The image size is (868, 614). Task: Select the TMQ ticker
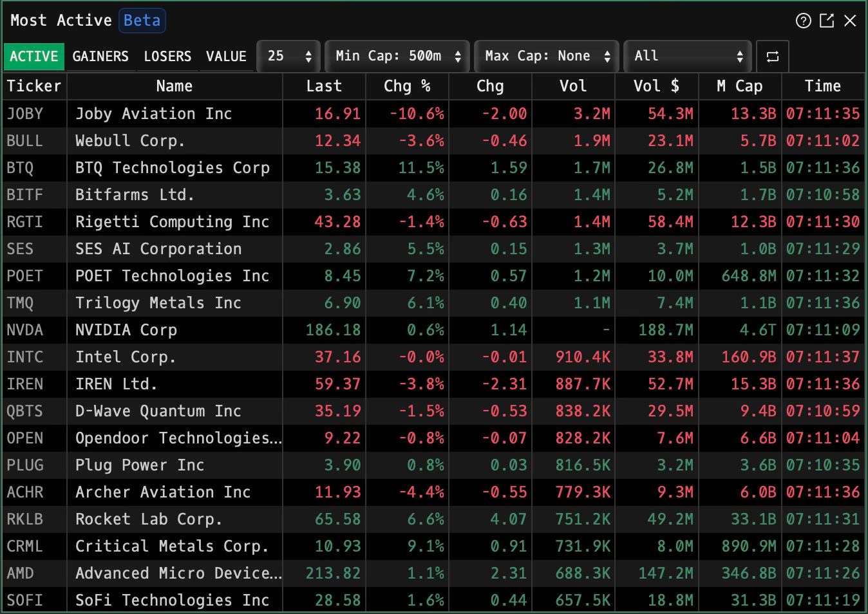click(x=20, y=303)
